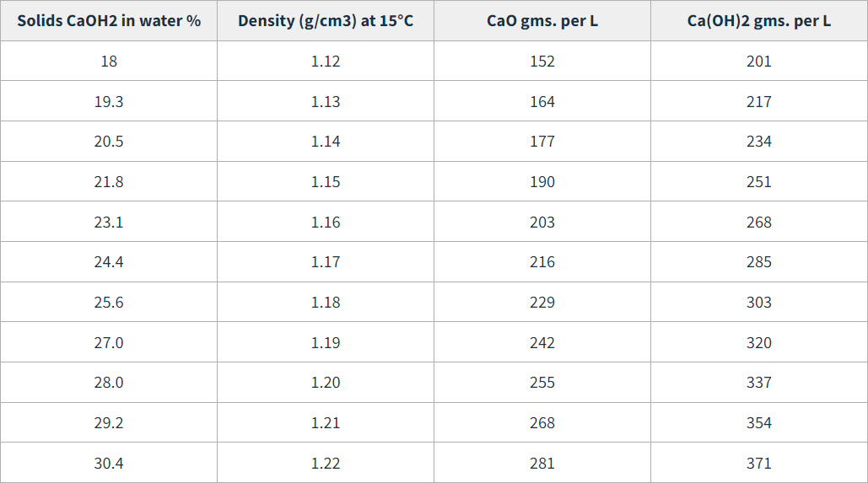Click the 19.3 solids percentage cell
This screenshot has height=483, width=868.
pos(109,102)
